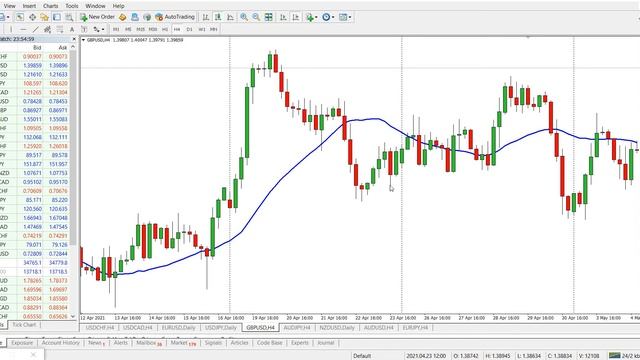Select the trendline drawing tool
The height and width of the screenshot is (360, 640).
(x=36, y=29)
